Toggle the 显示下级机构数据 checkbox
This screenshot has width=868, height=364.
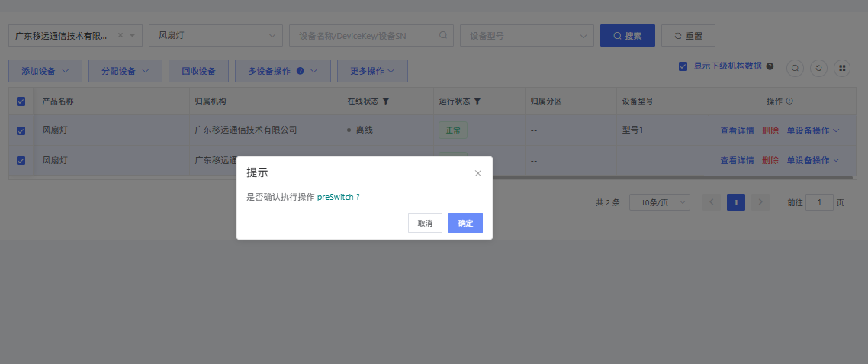(683, 66)
